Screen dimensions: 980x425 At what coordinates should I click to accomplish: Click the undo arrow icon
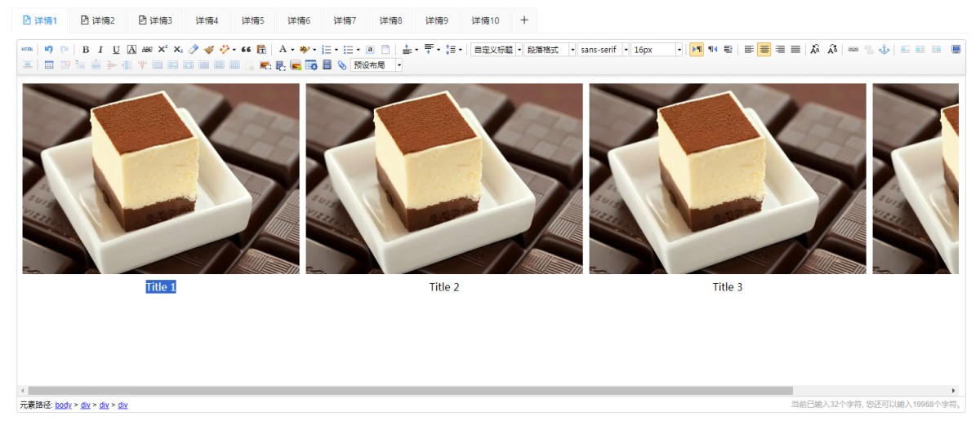49,50
